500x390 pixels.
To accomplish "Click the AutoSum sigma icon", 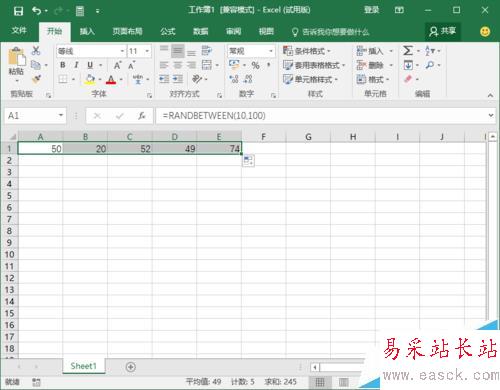I will tap(408, 51).
